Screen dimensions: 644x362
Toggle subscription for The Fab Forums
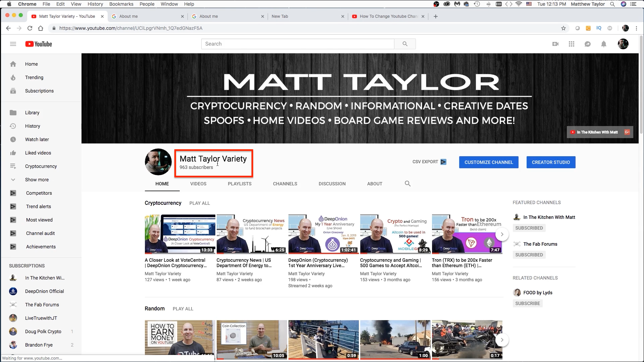click(529, 255)
